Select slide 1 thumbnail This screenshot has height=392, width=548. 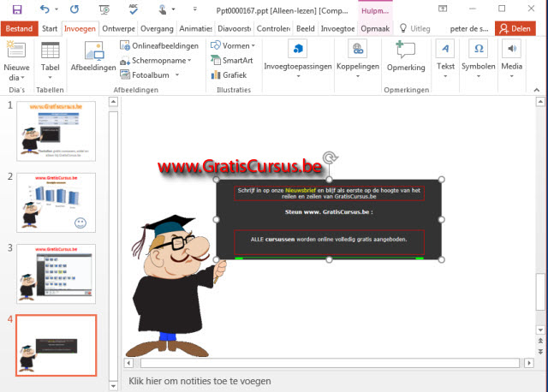(56, 131)
